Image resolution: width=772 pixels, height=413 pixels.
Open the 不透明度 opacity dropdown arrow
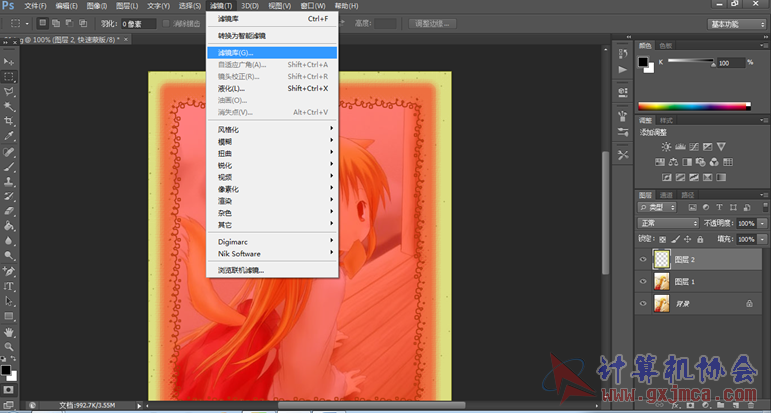(762, 223)
